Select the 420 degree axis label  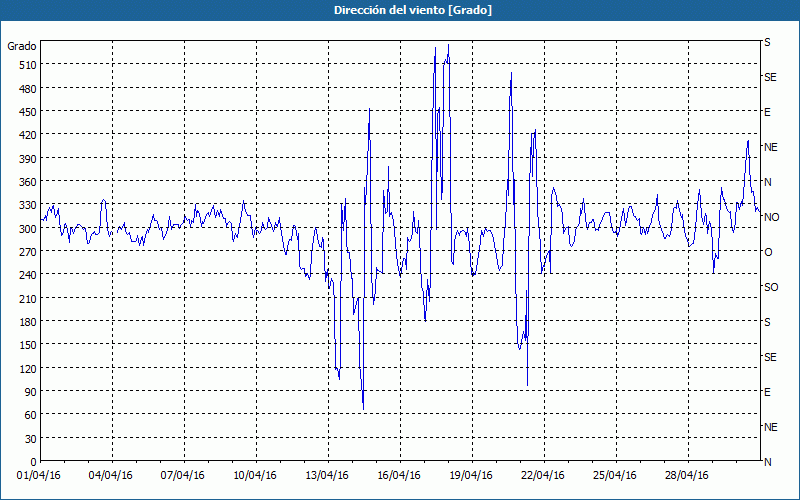point(27,135)
